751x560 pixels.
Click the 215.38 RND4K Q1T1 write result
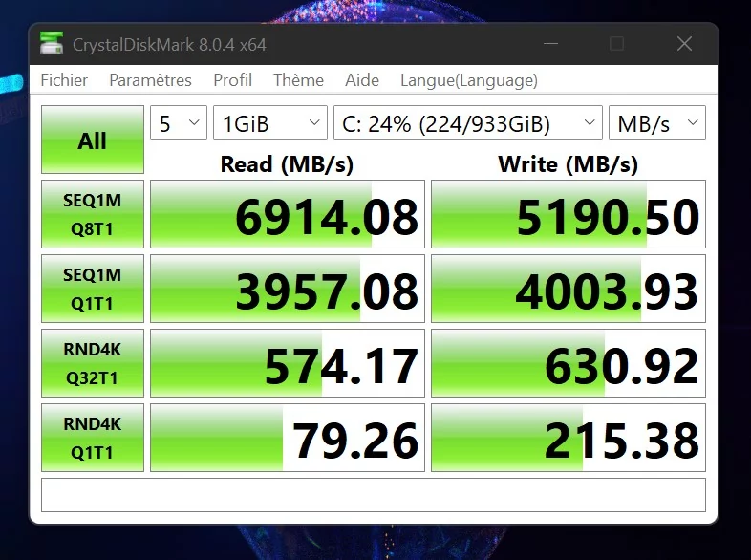coord(569,438)
